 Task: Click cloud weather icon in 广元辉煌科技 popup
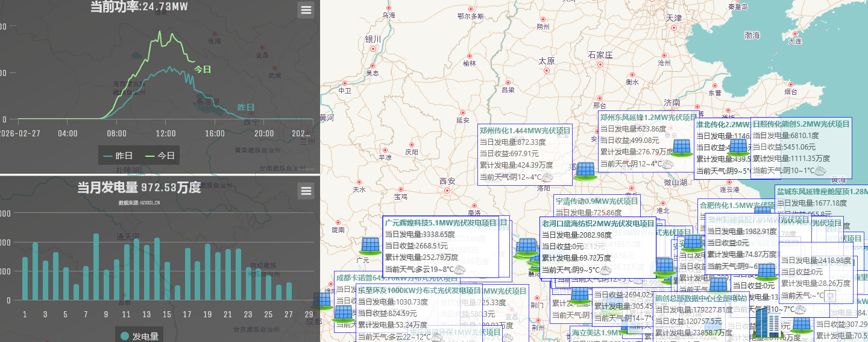pyautogui.click(x=460, y=270)
